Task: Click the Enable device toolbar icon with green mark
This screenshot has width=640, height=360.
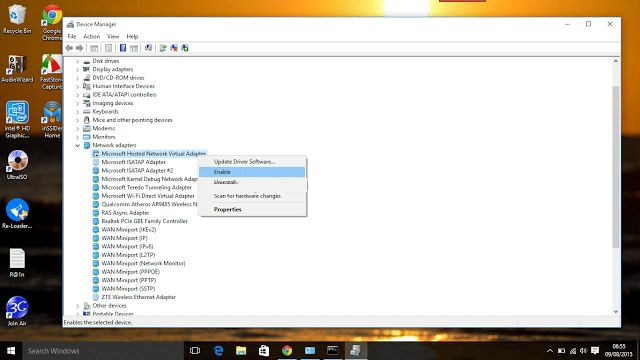Action: pos(185,48)
